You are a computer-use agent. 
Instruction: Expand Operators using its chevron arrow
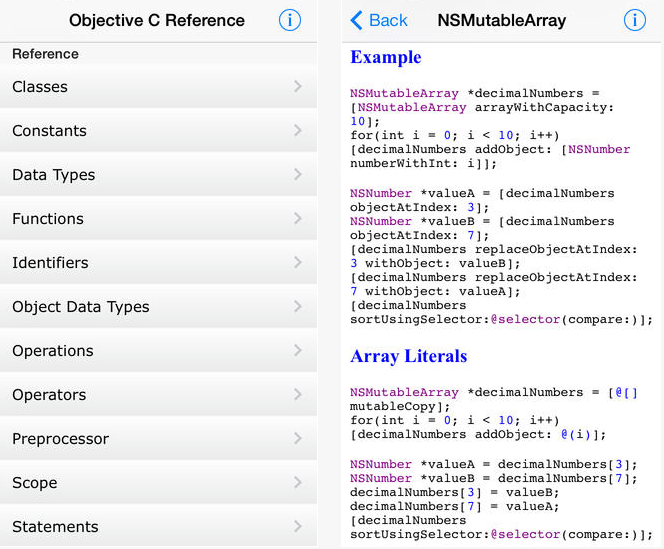(298, 395)
